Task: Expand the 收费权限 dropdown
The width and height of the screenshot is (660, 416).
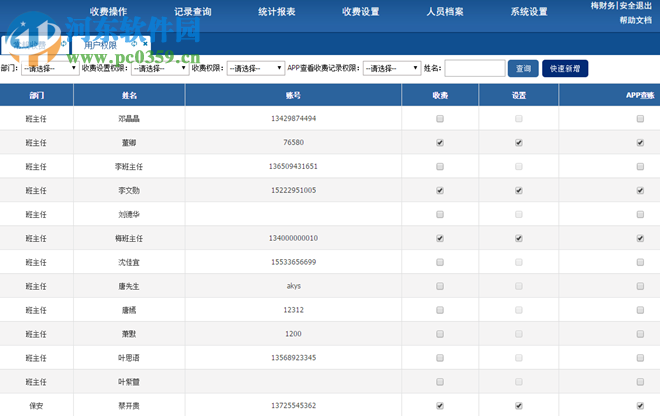Action: coord(255,68)
